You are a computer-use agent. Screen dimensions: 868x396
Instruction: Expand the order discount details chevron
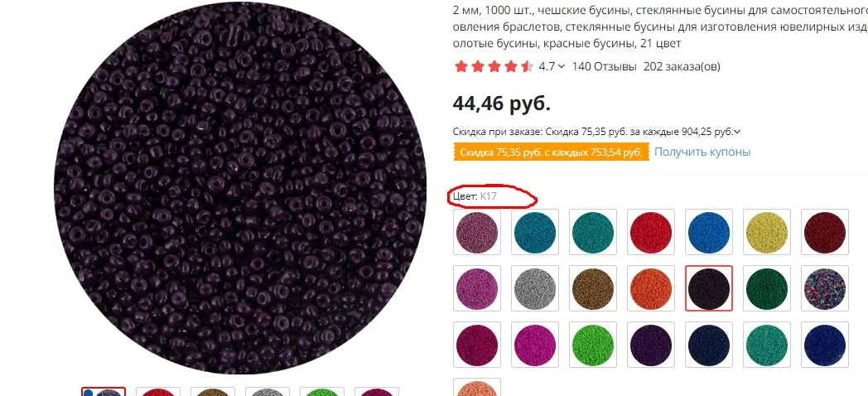(737, 132)
